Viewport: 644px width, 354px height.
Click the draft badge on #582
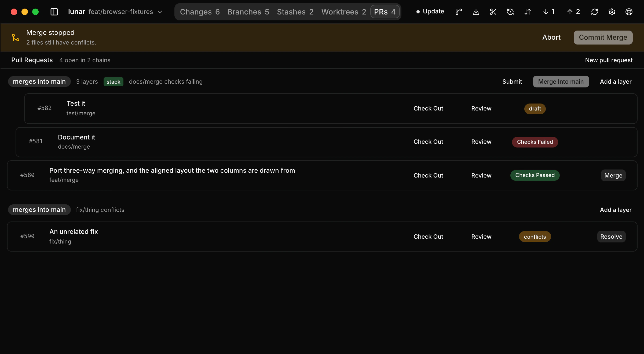[535, 109]
